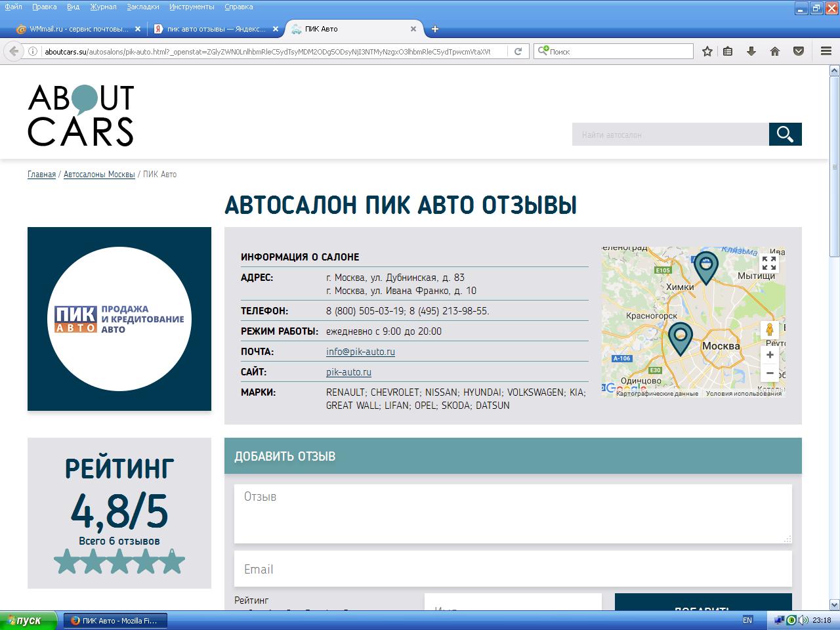Screen dimensions: 840x630
Task: Click the EN language indicator
Action: coord(747,620)
